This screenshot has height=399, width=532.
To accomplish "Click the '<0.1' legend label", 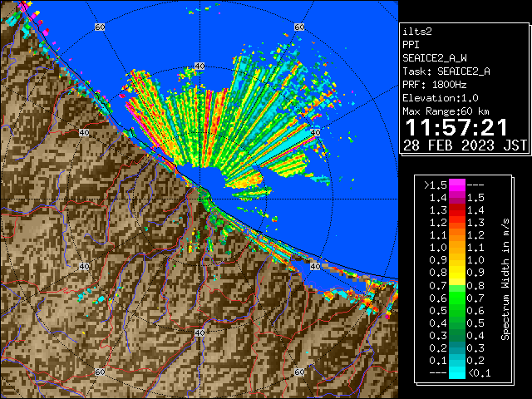I will (479, 373).
